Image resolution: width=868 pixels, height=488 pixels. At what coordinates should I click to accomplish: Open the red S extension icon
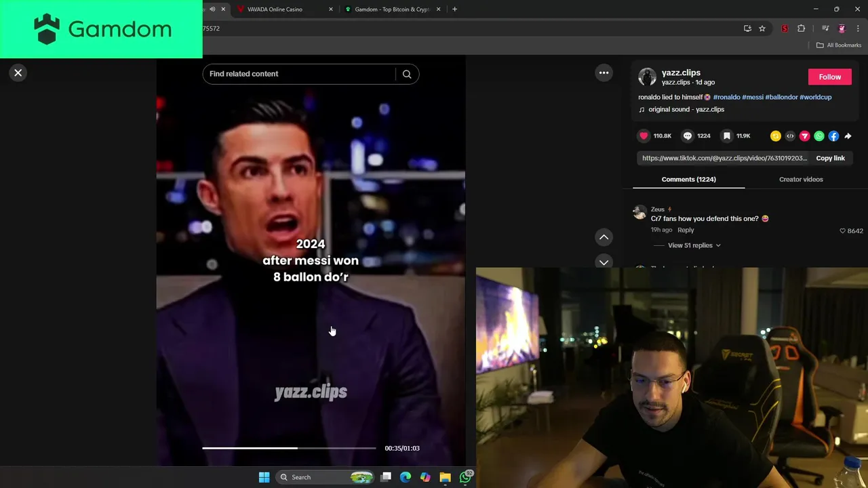tap(785, 28)
